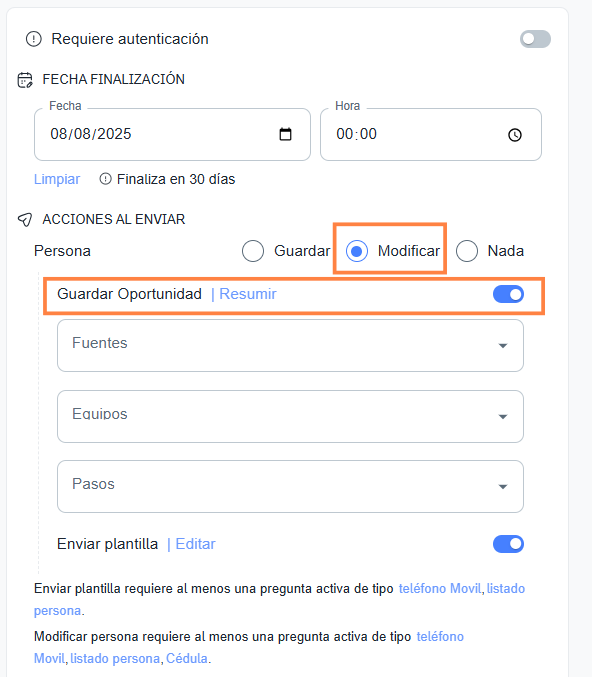Open the Fuentes dropdown
Image resolution: width=592 pixels, height=677 pixels.
(291, 345)
